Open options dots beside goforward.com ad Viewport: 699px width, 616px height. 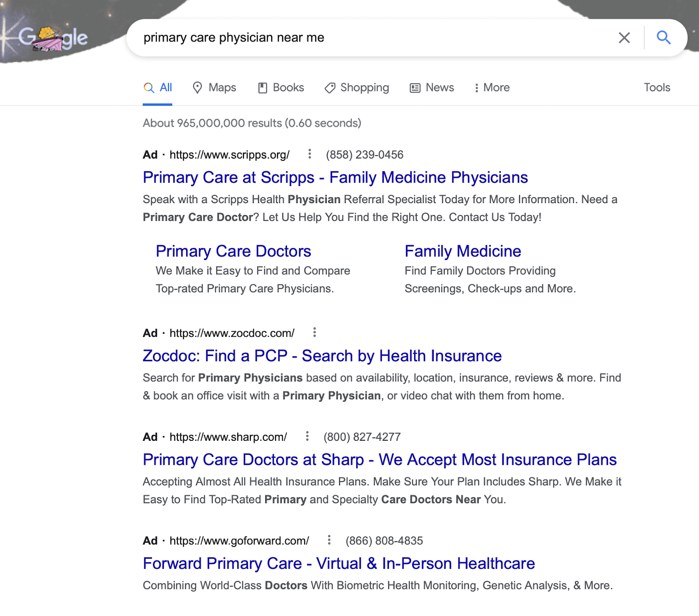(x=329, y=540)
